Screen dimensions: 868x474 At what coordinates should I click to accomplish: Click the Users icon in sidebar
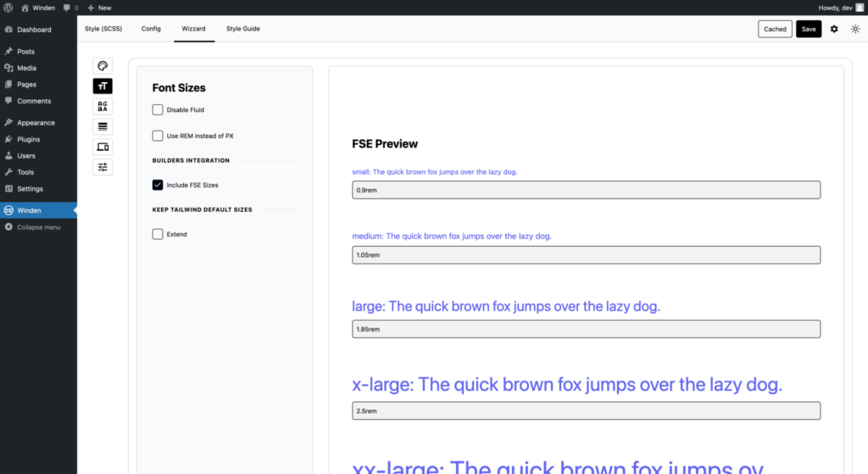(8, 156)
